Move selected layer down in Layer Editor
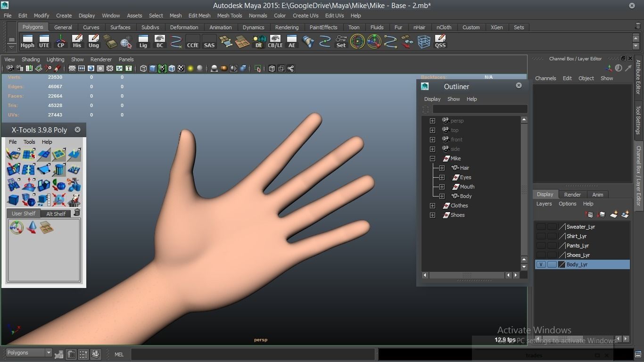Viewport: 644px width, 362px height. pos(601,214)
